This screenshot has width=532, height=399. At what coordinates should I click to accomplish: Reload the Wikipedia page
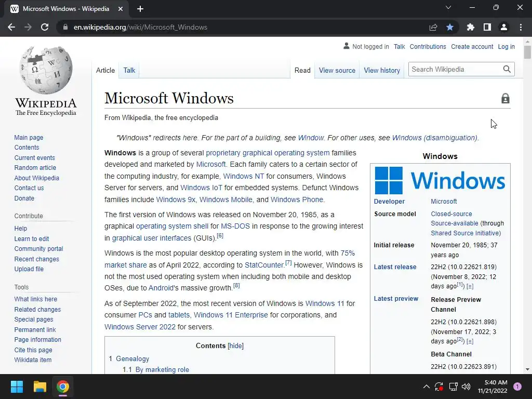(45, 27)
